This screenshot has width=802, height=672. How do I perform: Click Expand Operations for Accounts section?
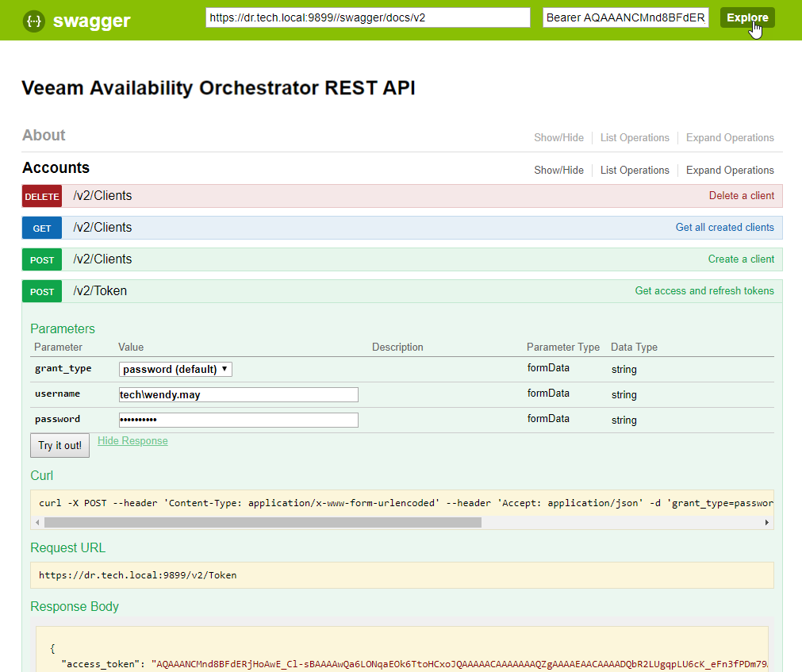(730, 170)
